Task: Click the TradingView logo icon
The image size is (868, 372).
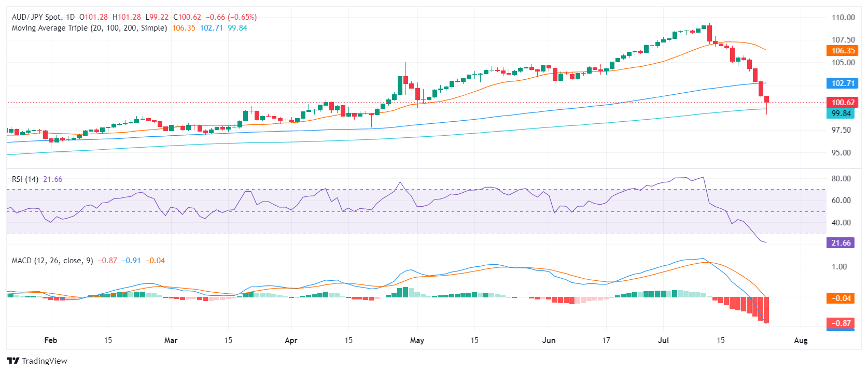Action: (13, 361)
